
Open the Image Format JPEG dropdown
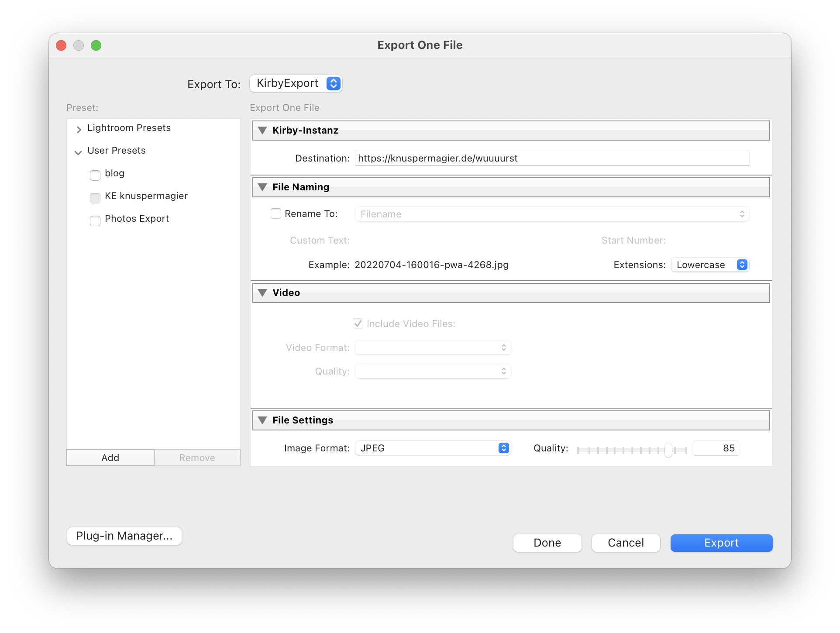pyautogui.click(x=433, y=448)
